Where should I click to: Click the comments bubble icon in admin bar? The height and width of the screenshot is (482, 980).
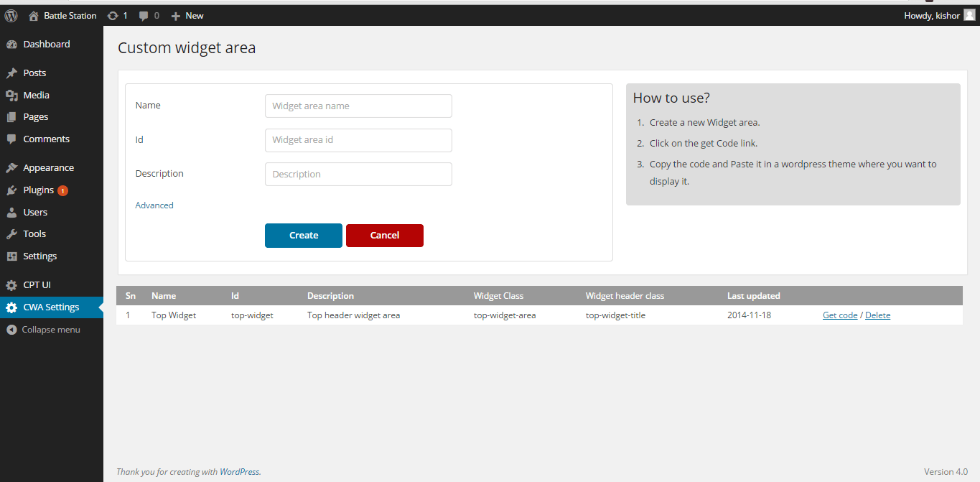(x=142, y=15)
